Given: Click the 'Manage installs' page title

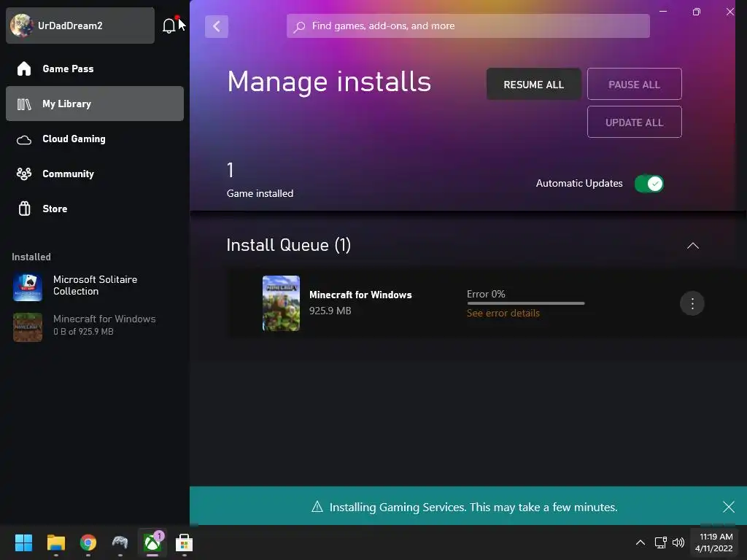Looking at the screenshot, I should 329,82.
